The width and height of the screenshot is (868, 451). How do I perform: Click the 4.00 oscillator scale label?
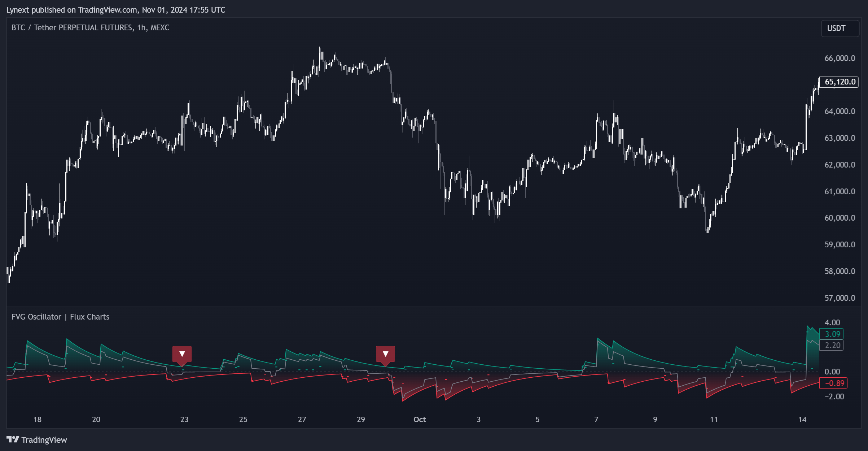coord(832,322)
